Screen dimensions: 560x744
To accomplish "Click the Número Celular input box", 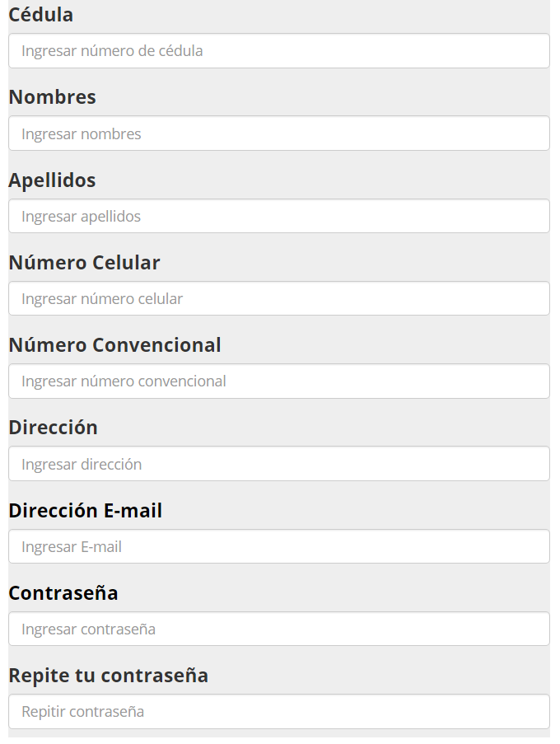I will 278,298.
